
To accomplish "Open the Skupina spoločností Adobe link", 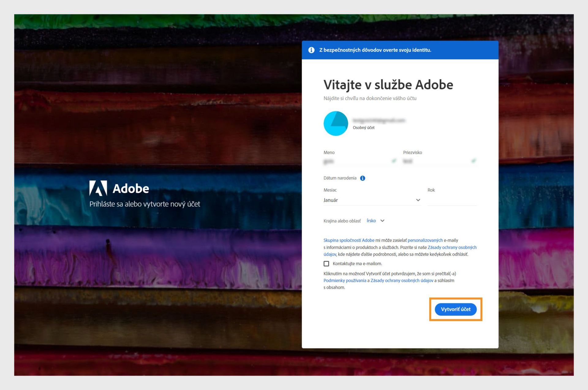I will [349, 240].
